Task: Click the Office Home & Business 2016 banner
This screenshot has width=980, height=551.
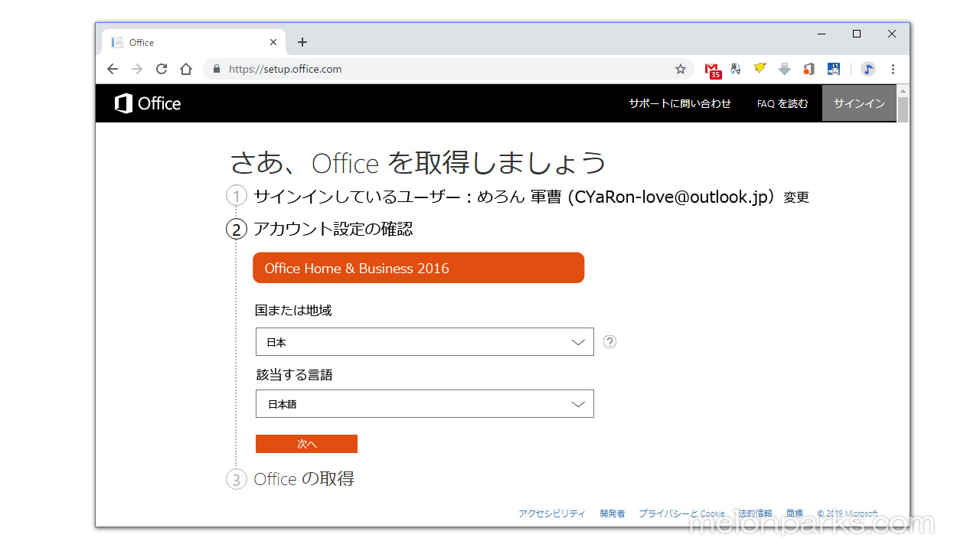Action: click(x=419, y=268)
